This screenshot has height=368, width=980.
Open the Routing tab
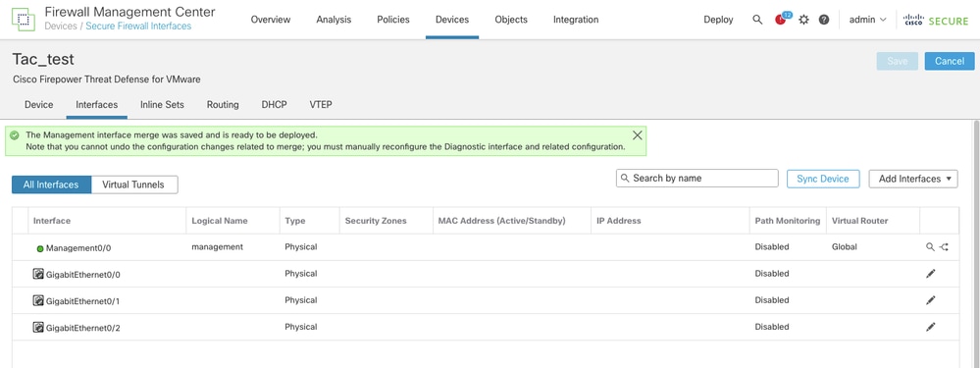point(223,105)
